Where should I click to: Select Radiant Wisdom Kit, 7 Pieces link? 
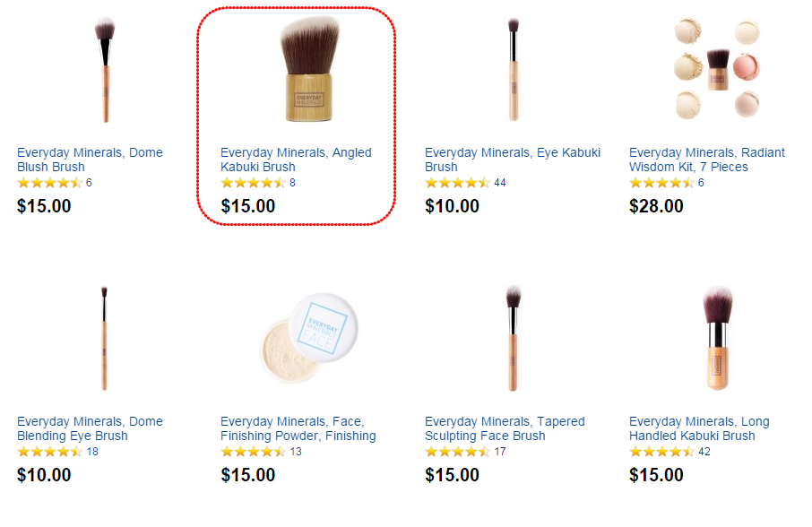[x=706, y=160]
